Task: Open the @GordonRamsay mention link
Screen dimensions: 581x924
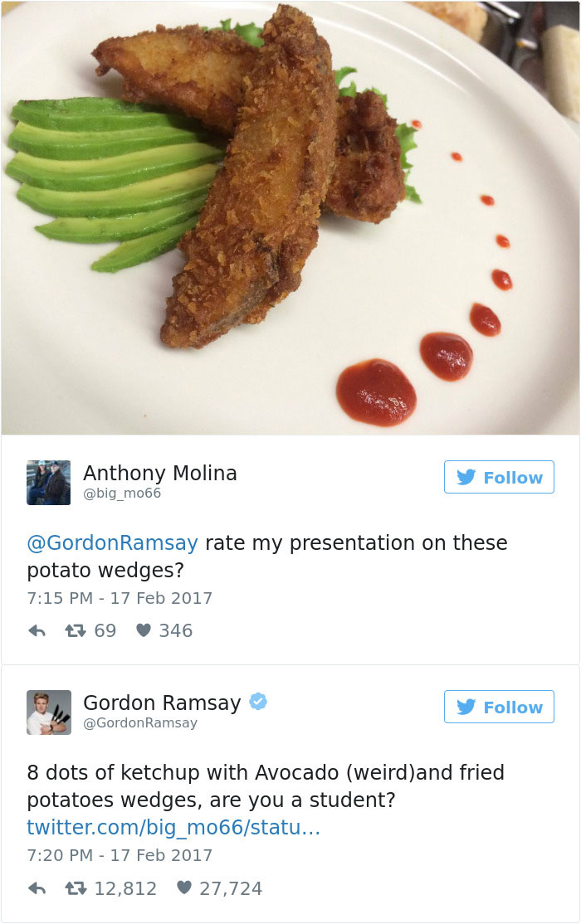Action: pyautogui.click(x=113, y=542)
